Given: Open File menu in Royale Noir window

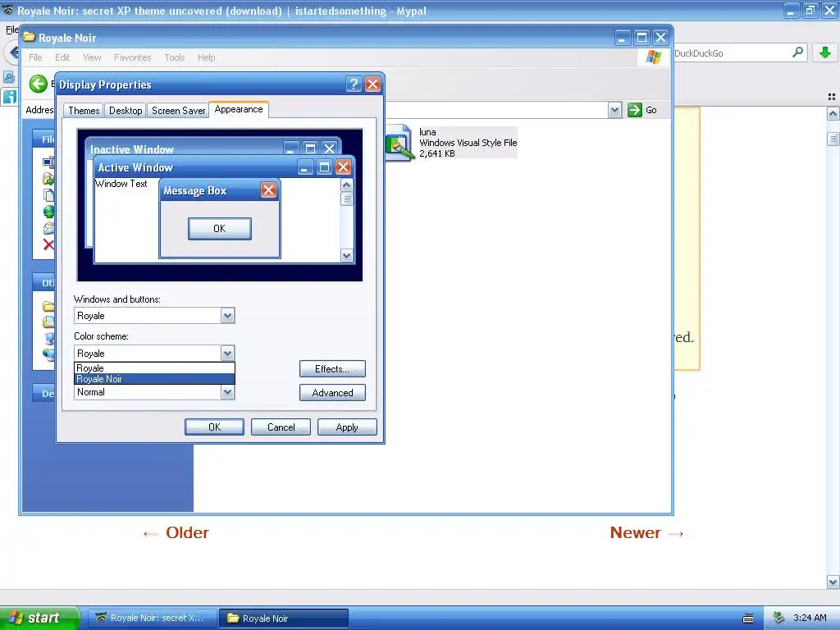Looking at the screenshot, I should 35,57.
